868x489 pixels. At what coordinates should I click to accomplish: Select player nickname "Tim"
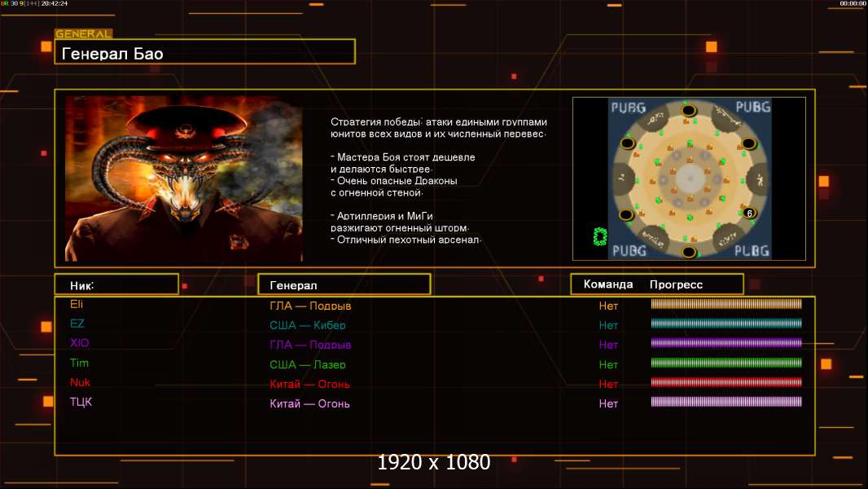click(79, 363)
